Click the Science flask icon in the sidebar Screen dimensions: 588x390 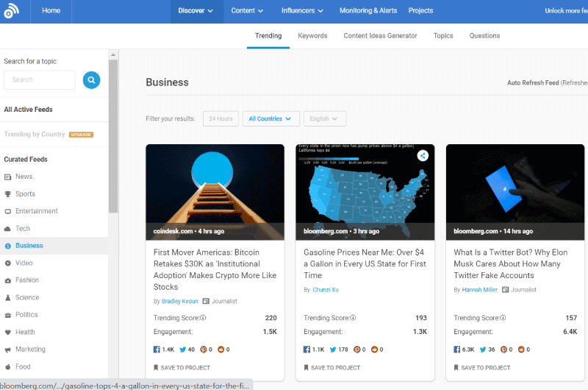pyautogui.click(x=7, y=298)
